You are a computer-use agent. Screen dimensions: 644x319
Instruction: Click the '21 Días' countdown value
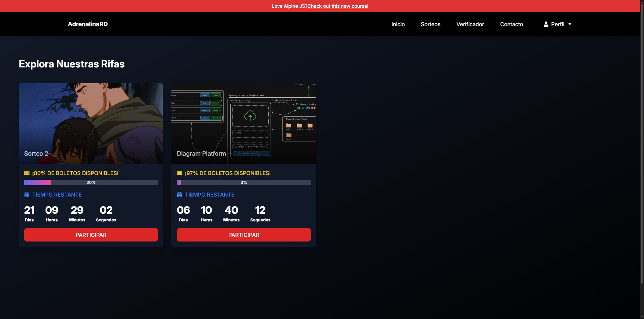coord(29,214)
